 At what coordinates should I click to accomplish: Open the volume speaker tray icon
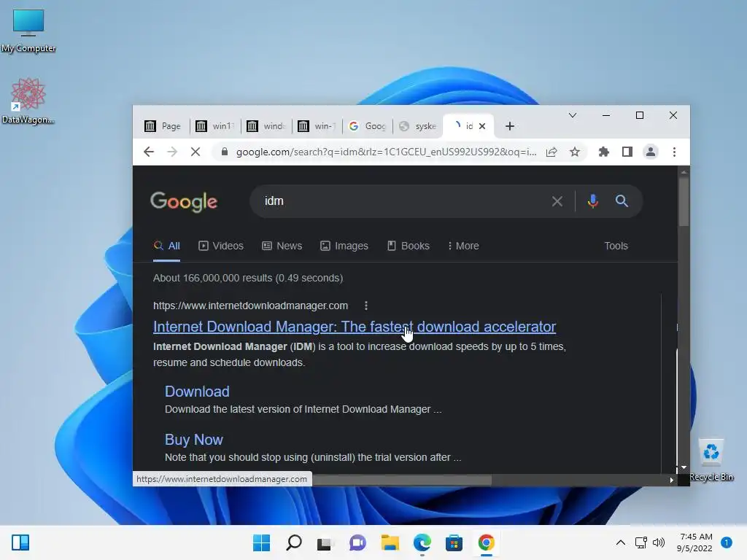(659, 542)
